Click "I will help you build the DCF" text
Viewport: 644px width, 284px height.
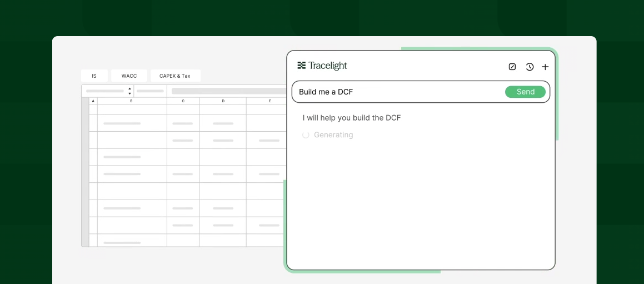[352, 118]
